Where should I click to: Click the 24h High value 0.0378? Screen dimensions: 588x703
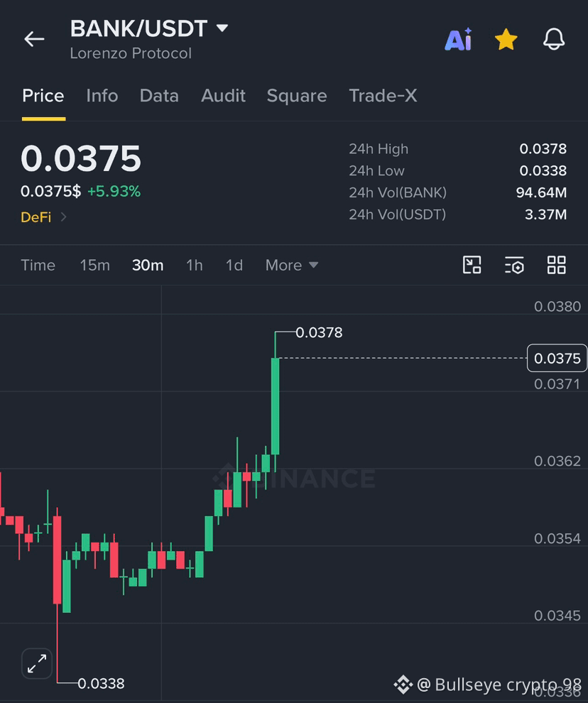543,149
